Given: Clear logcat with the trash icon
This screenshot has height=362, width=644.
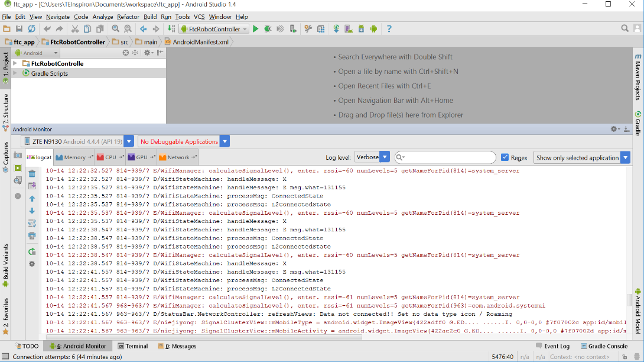Looking at the screenshot, I should pyautogui.click(x=32, y=173).
